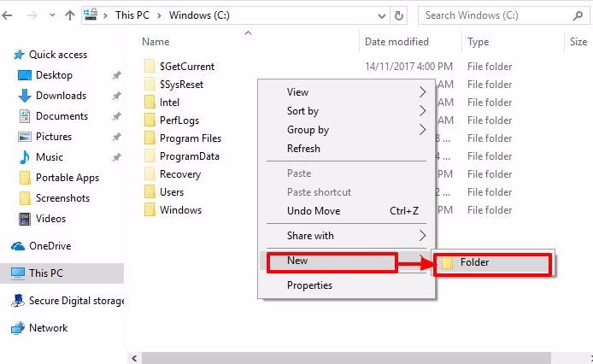Open the OneDrive cloud icon
The height and width of the screenshot is (364, 593).
click(x=18, y=246)
